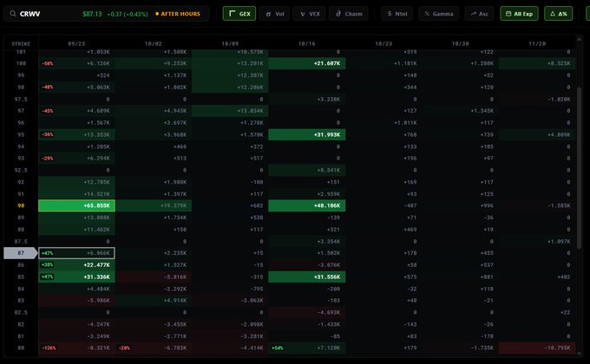Click the 10/09 expiration column header
Image resolution: width=590 pixels, height=364 pixels.
click(230, 43)
